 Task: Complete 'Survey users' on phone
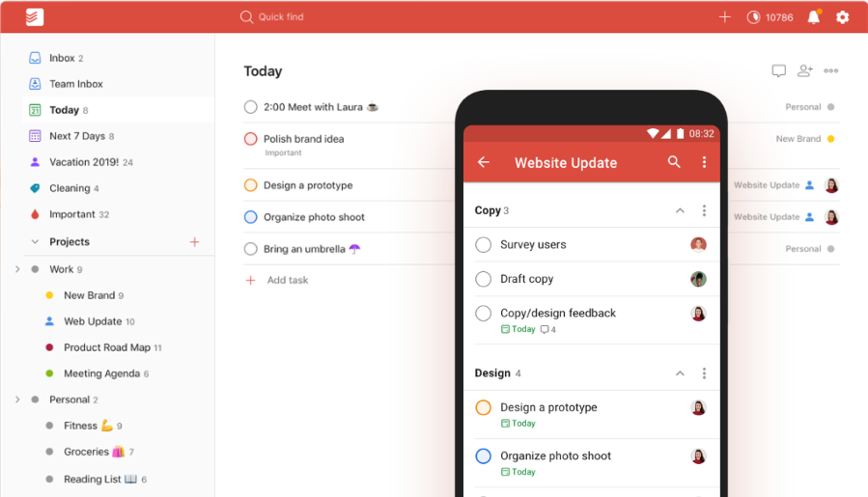click(x=484, y=244)
